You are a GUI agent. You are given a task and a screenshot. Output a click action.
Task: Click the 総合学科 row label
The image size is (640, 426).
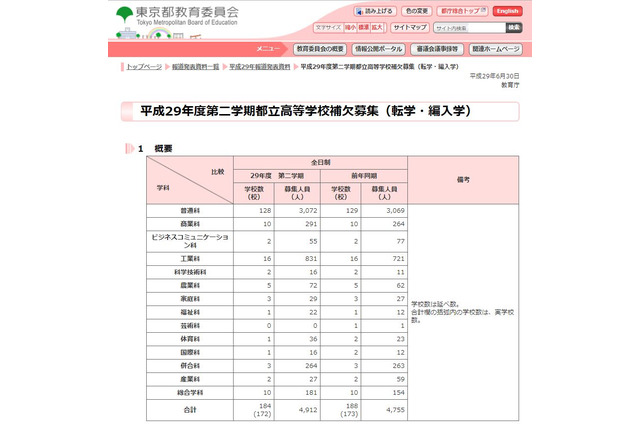(190, 393)
